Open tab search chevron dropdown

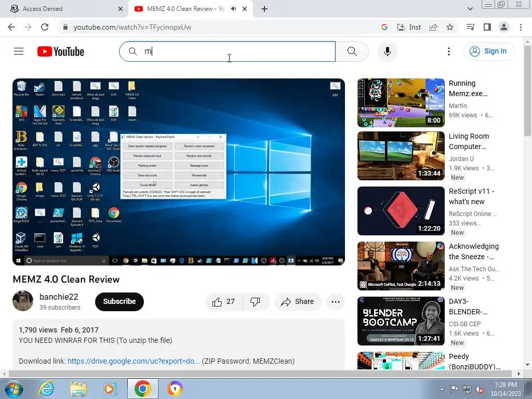(470, 9)
